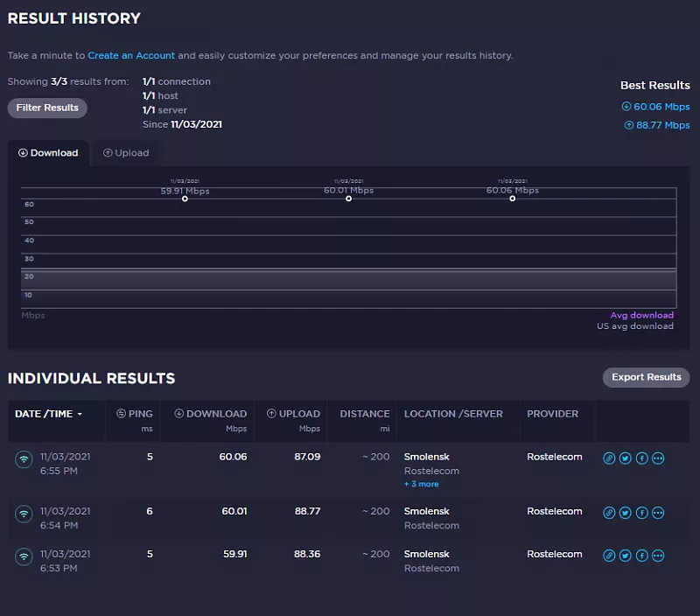Screen dimensions: 700x616
Task: Toggle the Avg download legend entry
Action: tap(641, 315)
